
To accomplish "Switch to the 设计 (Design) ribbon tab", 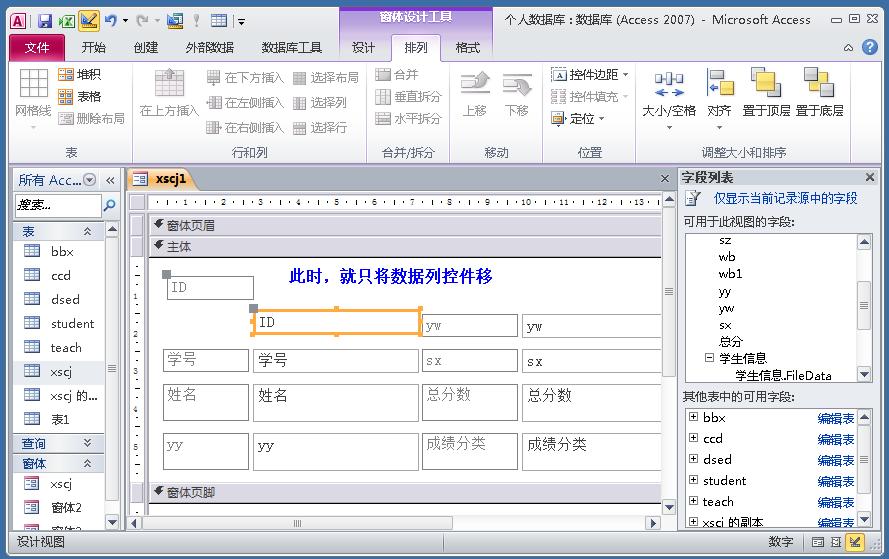I will 364,48.
